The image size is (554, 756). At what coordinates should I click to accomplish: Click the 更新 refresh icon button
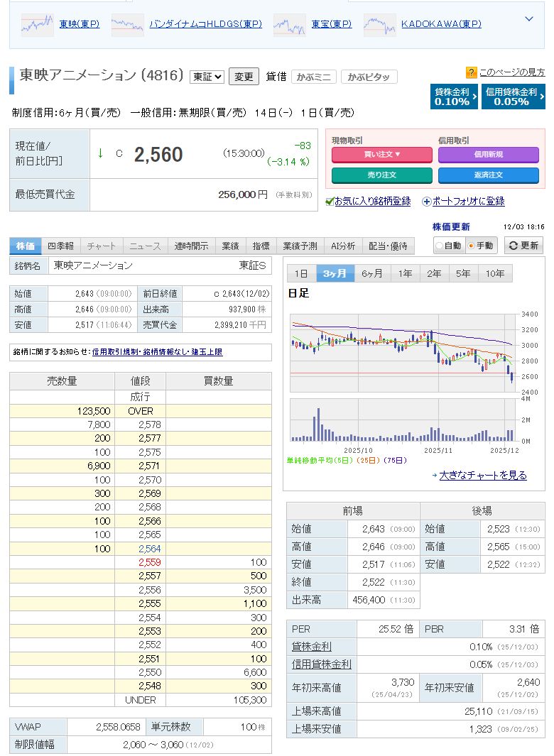tap(523, 246)
